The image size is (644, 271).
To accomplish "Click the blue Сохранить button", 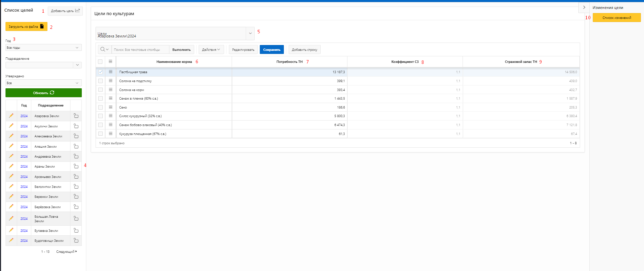I will [x=271, y=49].
